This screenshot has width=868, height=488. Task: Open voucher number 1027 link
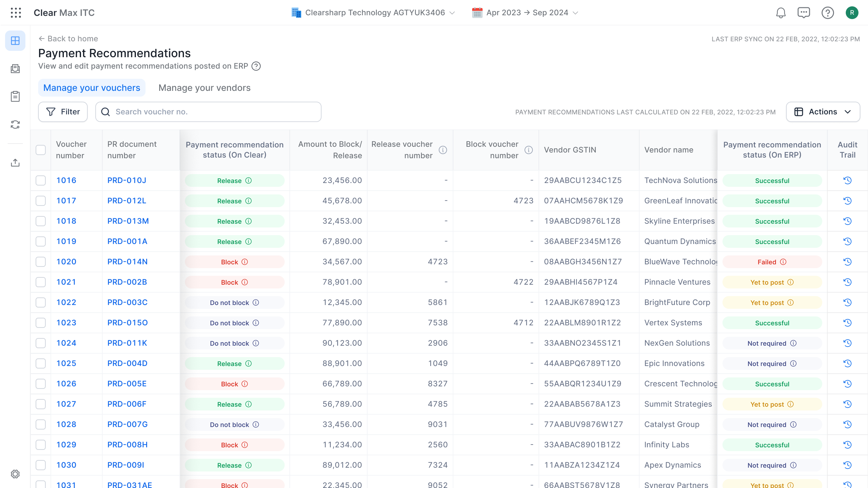66,404
